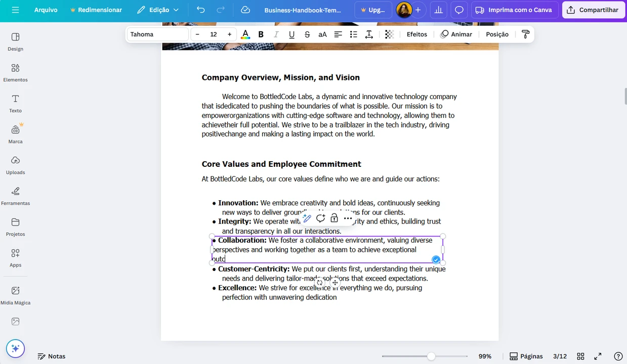Open the Efeitos panel
Screen dimensions: 627x364
coord(417,34)
